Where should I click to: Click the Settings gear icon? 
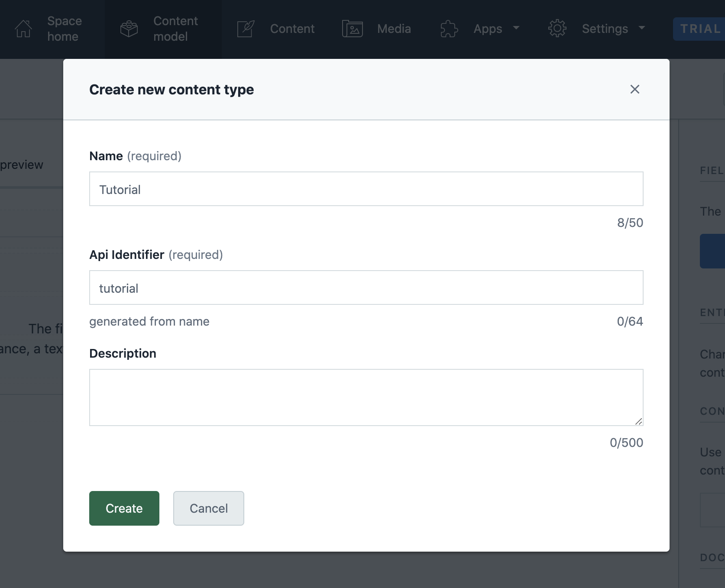tap(557, 29)
